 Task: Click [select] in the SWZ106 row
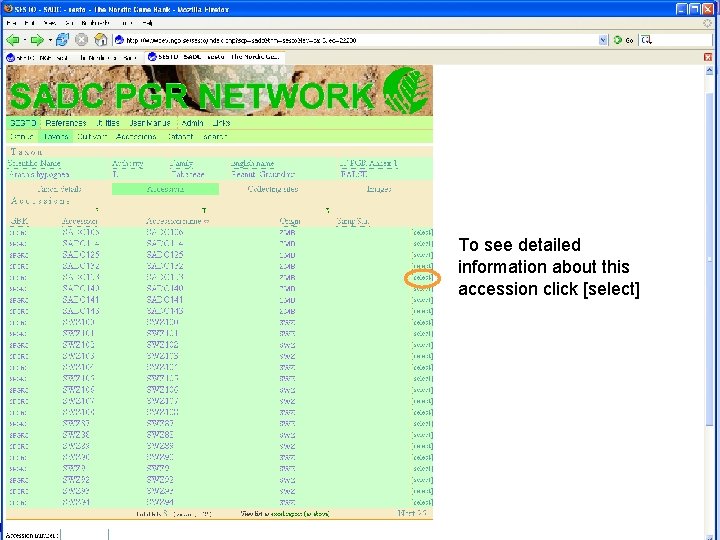[x=422, y=390]
